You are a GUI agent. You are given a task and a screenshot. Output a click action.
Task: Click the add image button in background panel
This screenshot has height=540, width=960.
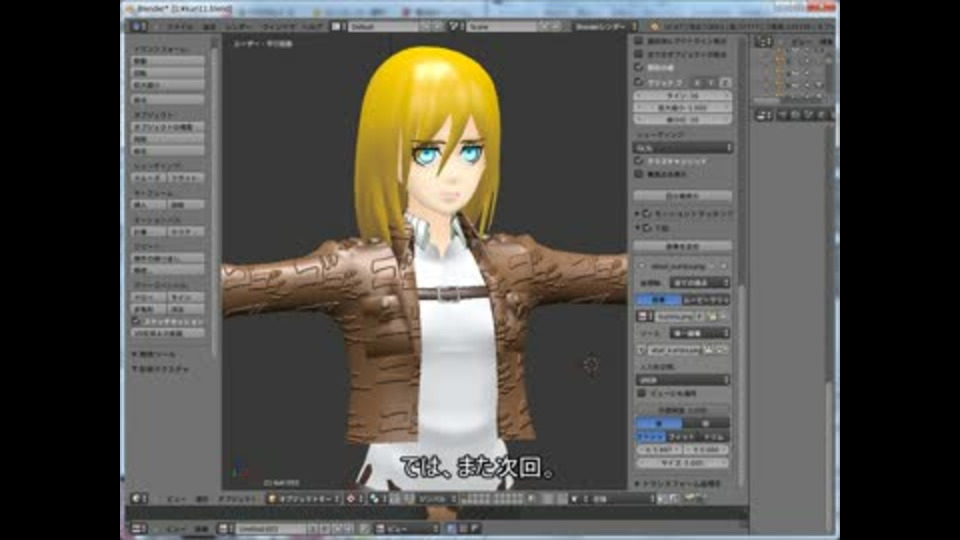coord(683,246)
